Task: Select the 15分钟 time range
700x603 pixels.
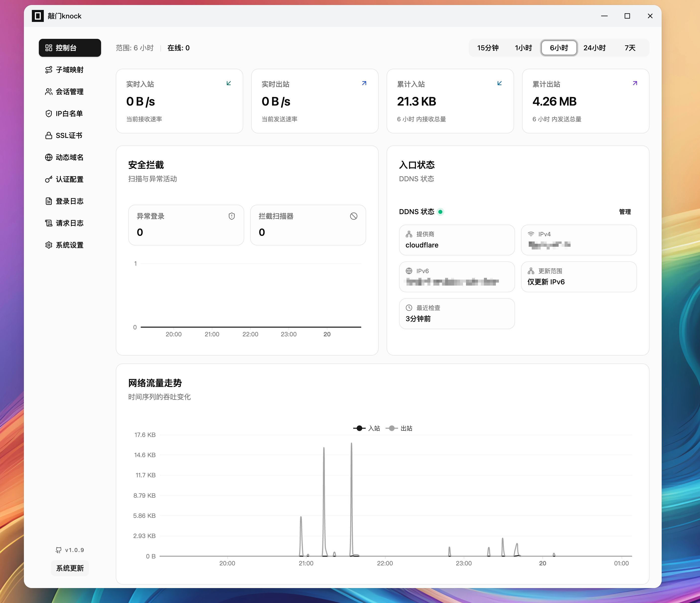Action: tap(487, 48)
